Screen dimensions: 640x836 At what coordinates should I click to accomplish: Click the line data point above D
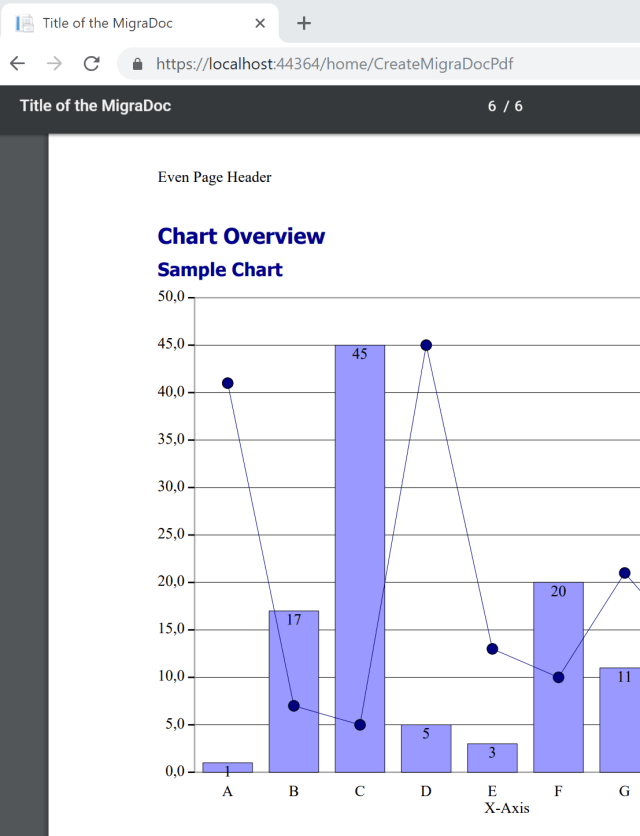point(426,345)
